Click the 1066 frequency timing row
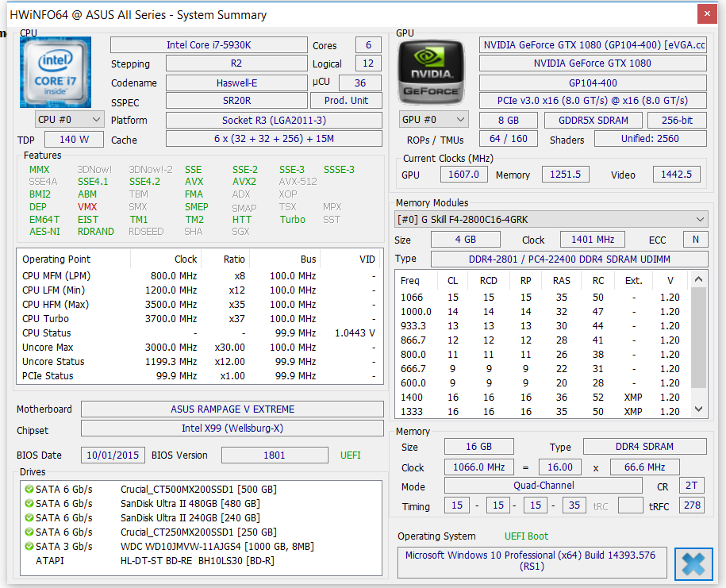This screenshot has height=588, width=726. pyautogui.click(x=542, y=298)
